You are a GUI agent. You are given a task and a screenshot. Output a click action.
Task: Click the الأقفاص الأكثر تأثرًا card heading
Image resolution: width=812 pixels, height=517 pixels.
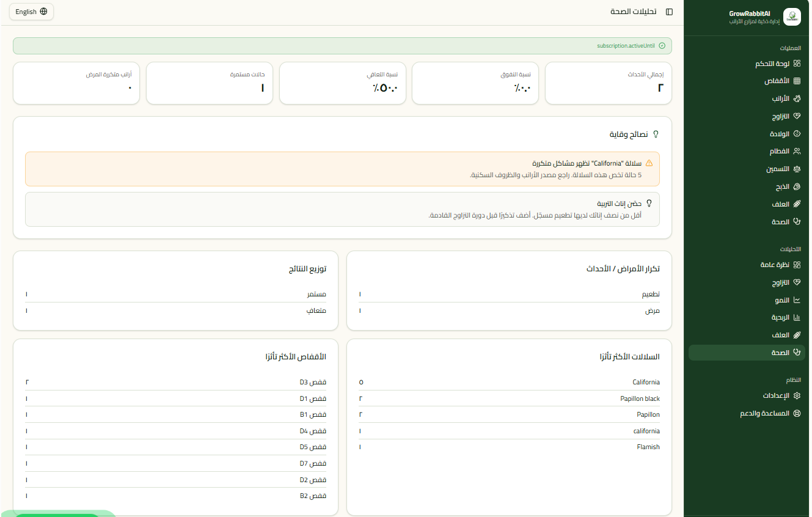click(296, 357)
